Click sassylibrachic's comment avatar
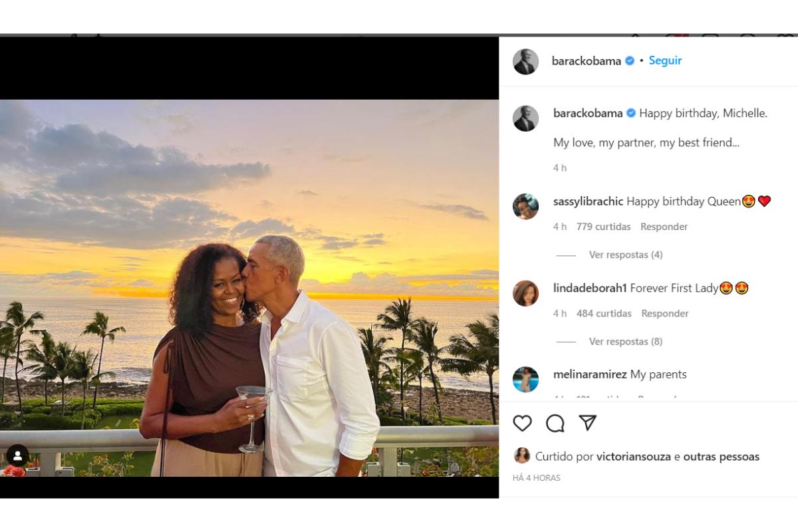 point(525,206)
